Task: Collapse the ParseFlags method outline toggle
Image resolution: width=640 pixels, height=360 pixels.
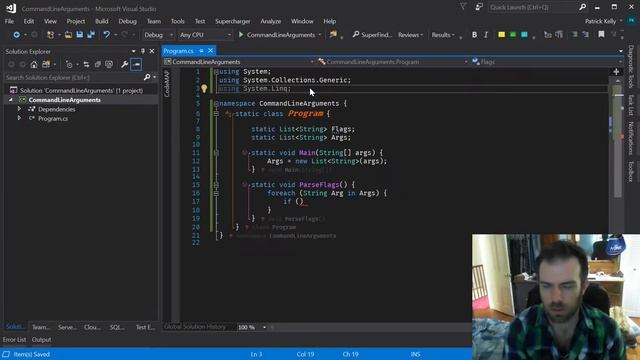Action: pos(216,185)
